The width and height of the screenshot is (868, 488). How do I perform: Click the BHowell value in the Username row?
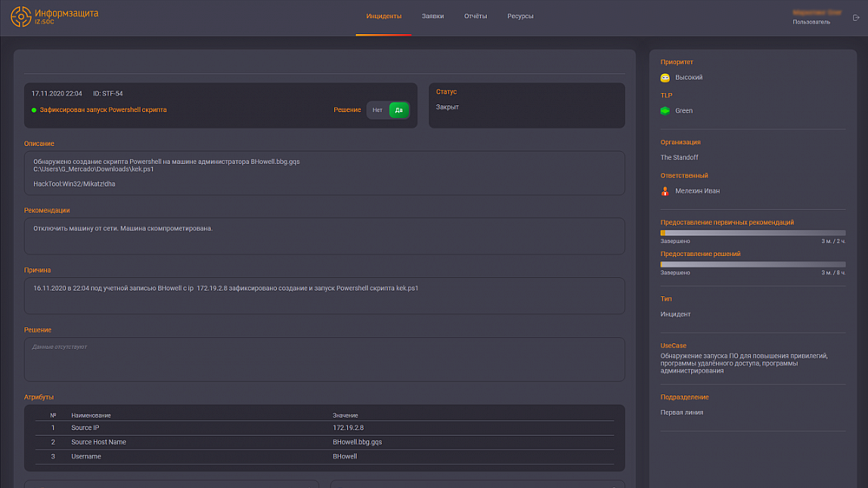(x=345, y=457)
